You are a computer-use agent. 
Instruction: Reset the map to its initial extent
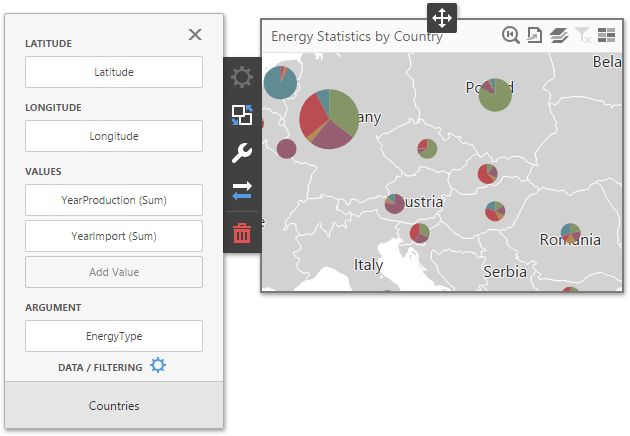point(511,35)
